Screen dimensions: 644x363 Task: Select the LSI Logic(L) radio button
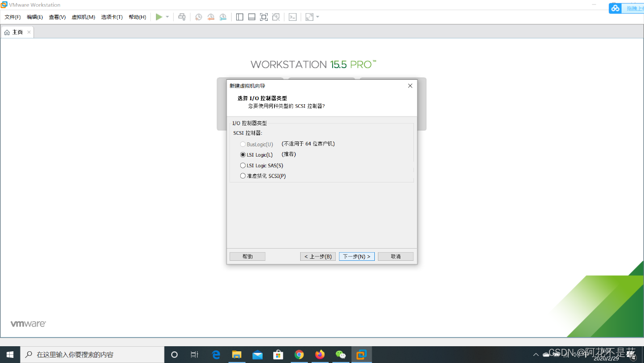click(x=243, y=155)
